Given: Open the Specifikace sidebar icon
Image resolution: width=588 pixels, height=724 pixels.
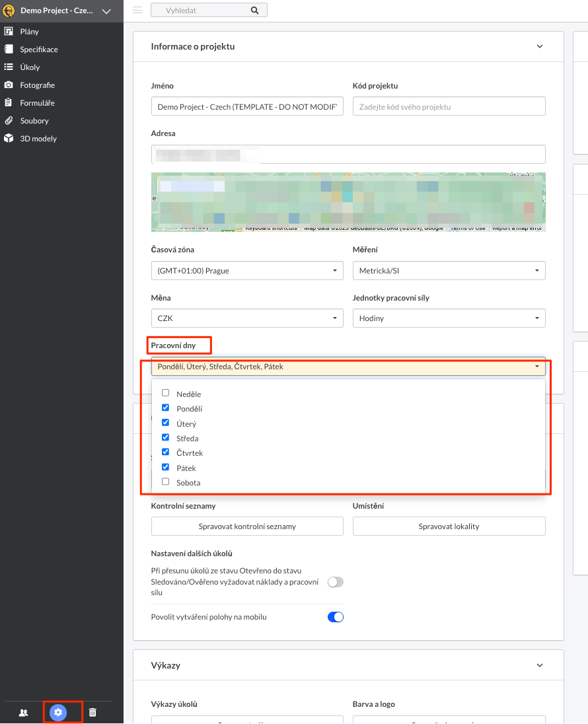Looking at the screenshot, I should 9,49.
